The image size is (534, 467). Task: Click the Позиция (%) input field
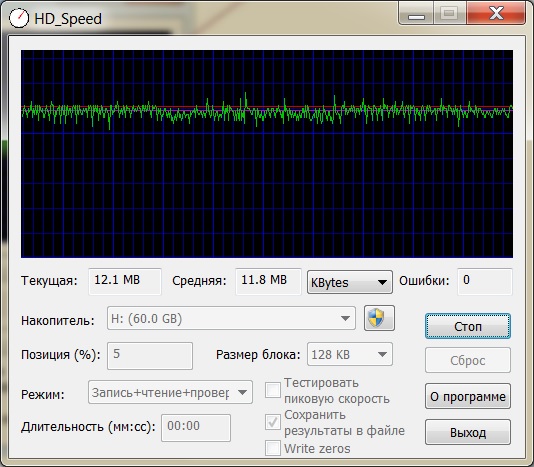[150, 356]
